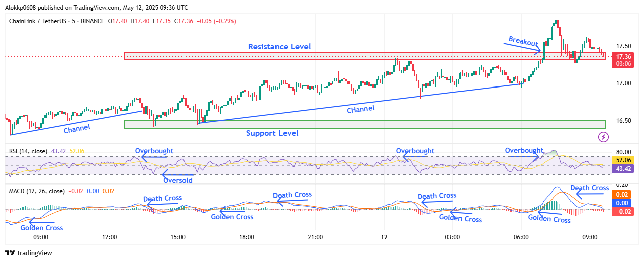
Task: Click the 03:06 countdown timer label
Action: tap(624, 64)
